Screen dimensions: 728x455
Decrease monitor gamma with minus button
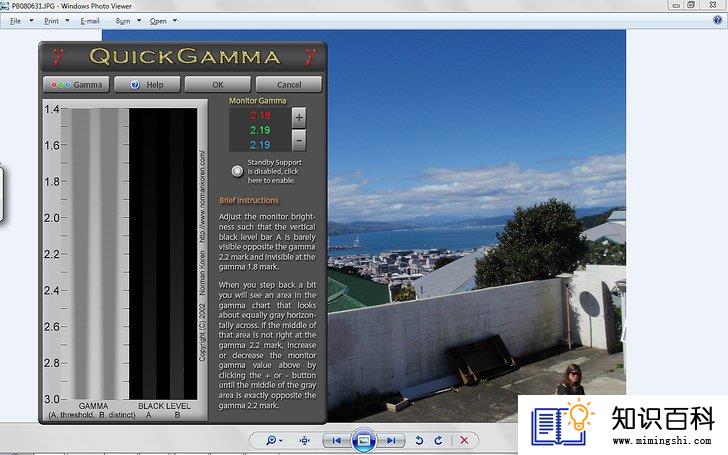point(299,140)
